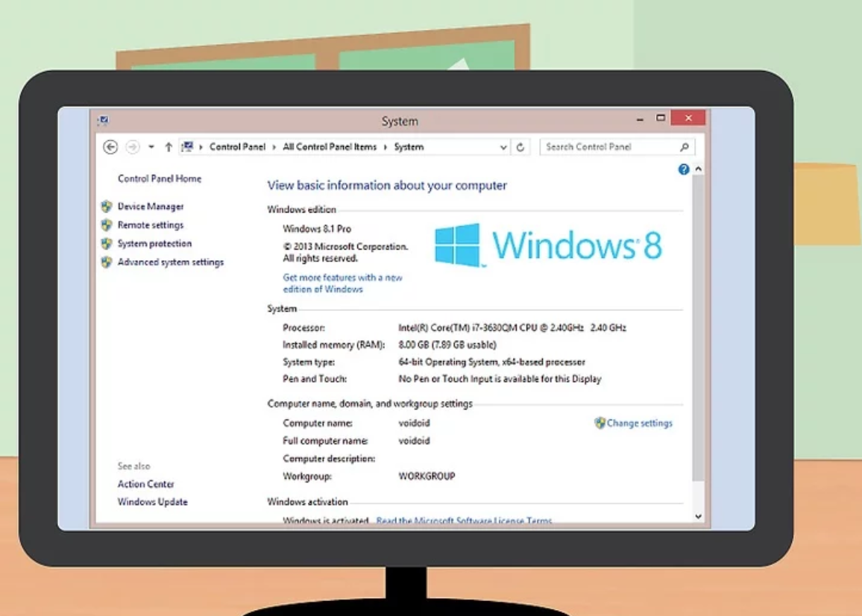This screenshot has height=616, width=862.
Task: Go up one level with Up arrow
Action: click(x=169, y=147)
